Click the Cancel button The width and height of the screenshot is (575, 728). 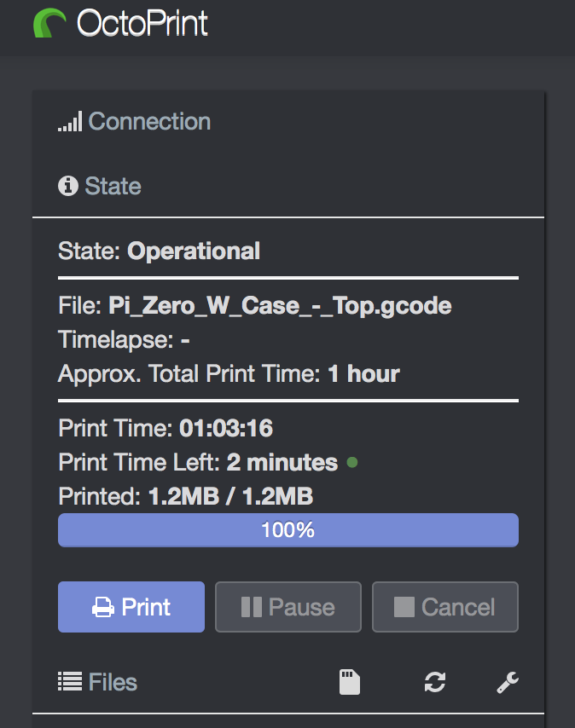(445, 607)
